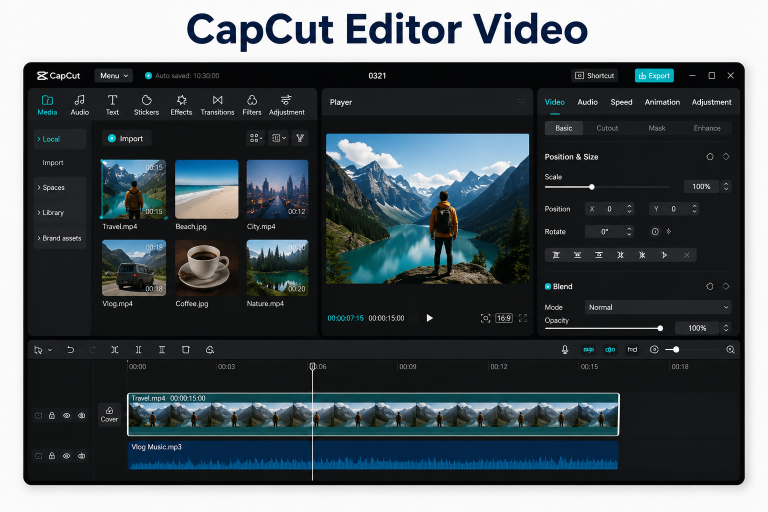The width and height of the screenshot is (768, 512).
Task: Open the media sort dropdown
Action: (278, 138)
